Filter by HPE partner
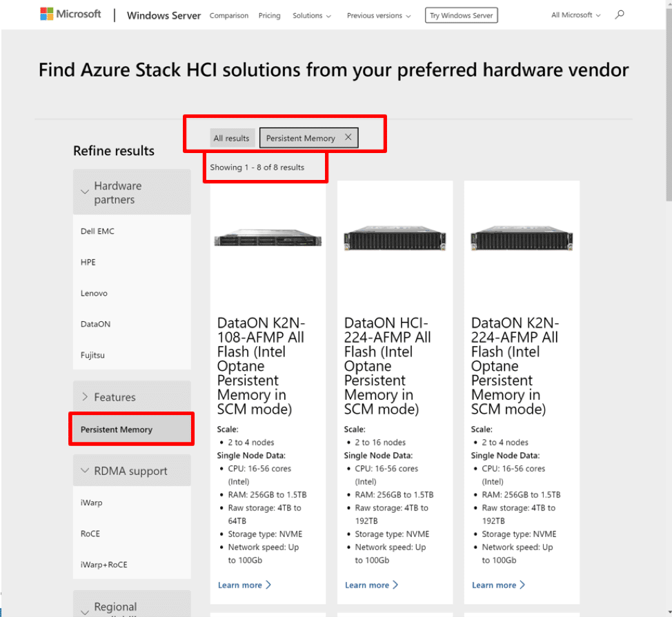Image resolution: width=672 pixels, height=617 pixels. [132, 262]
